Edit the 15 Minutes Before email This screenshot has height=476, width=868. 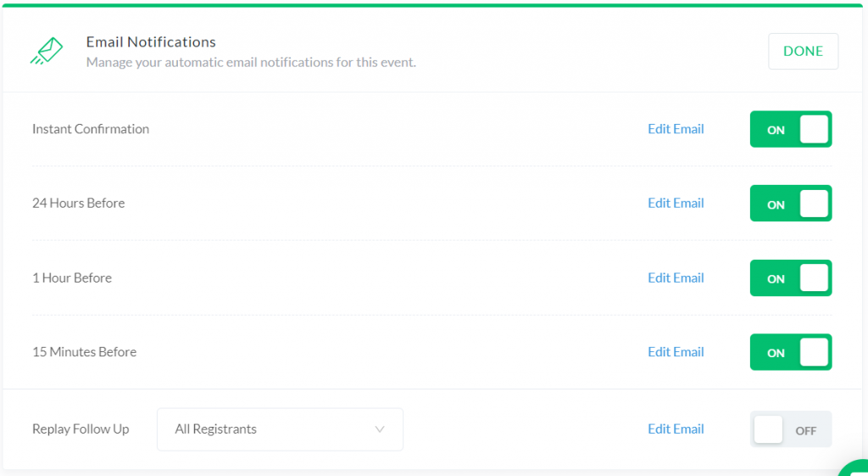click(x=676, y=352)
